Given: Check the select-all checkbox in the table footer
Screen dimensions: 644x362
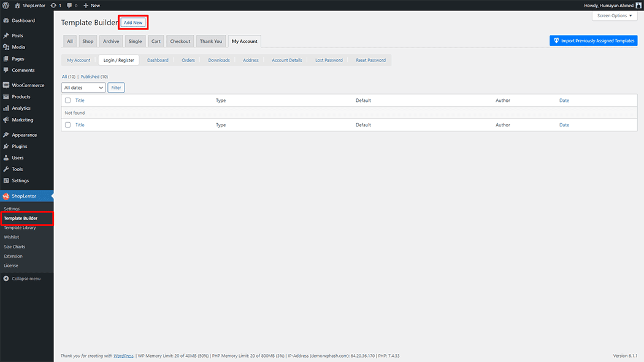Looking at the screenshot, I should [x=67, y=125].
